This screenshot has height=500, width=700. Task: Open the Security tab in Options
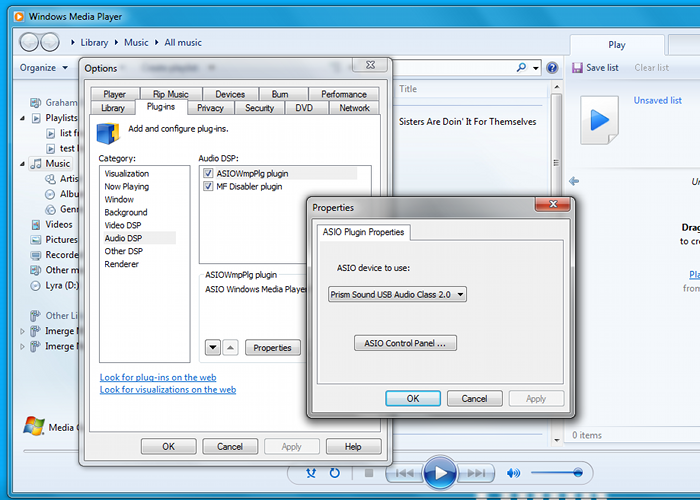tap(259, 108)
